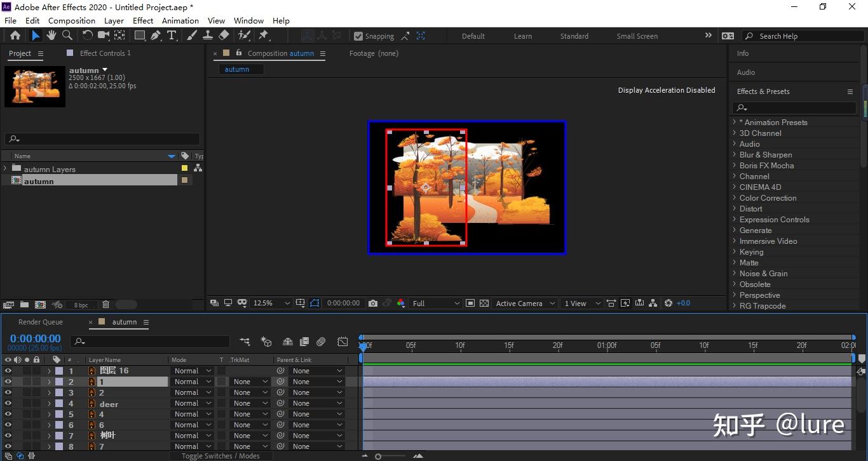Click Toggle Switches / Modes button
The width and height of the screenshot is (868, 461).
click(220, 456)
